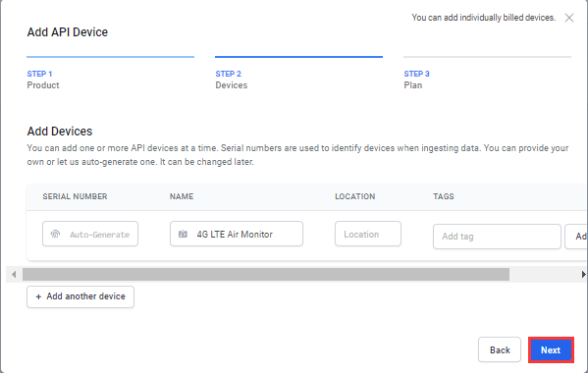The height and width of the screenshot is (373, 588).
Task: Click left arrow of horizontal scrollbar
Action: [x=14, y=275]
